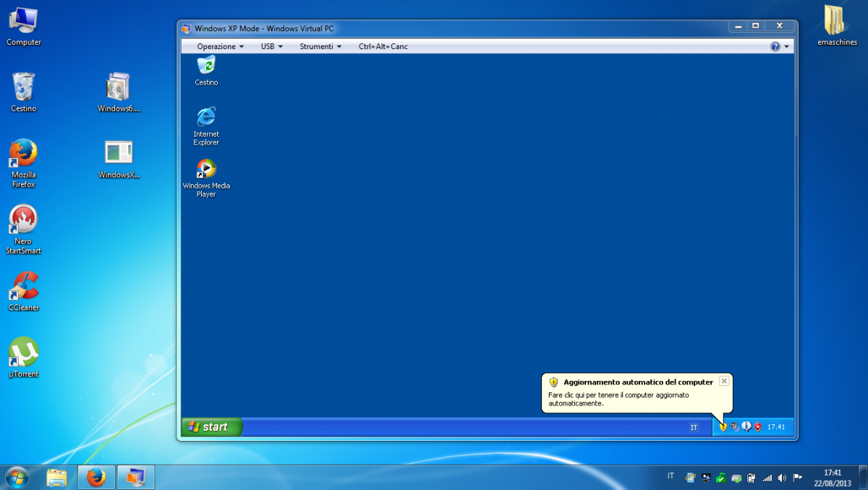
Task: Open Windows Explorer from the taskbar
Action: point(57,478)
